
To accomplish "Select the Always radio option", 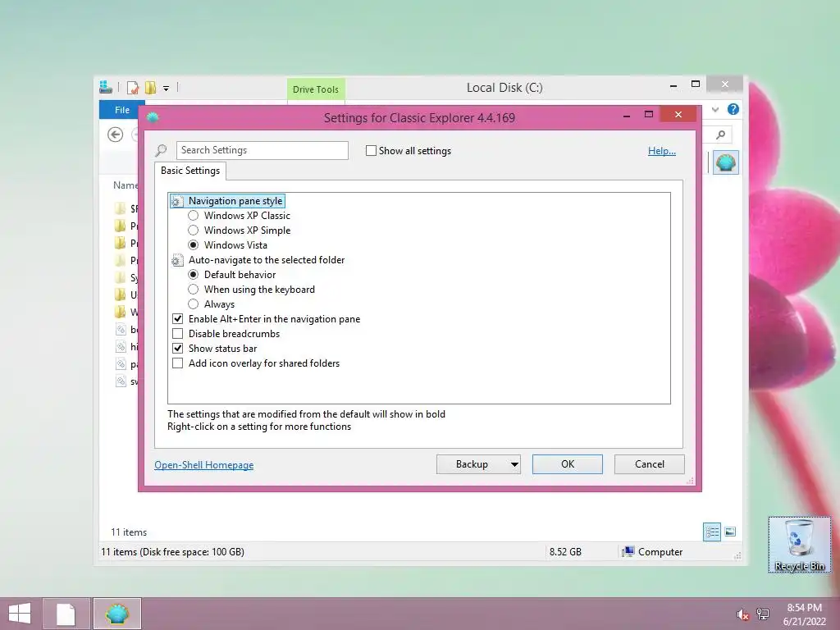I will tap(194, 304).
